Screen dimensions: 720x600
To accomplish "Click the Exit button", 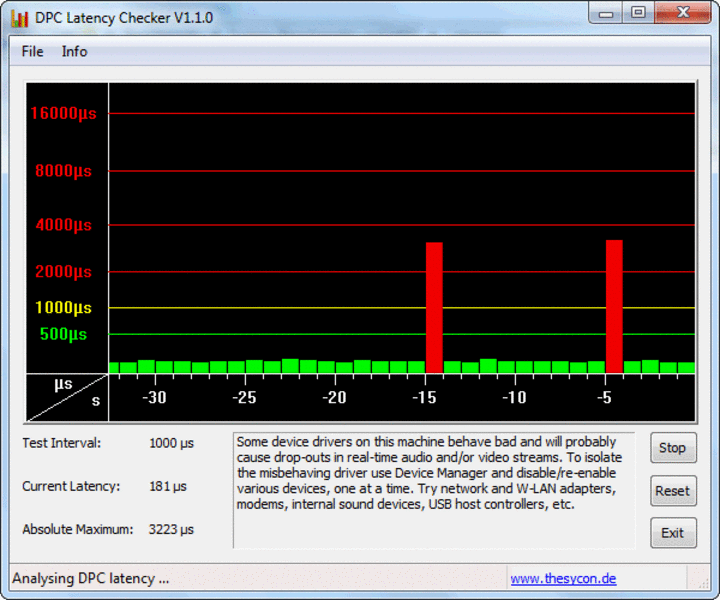I will pos(673,533).
